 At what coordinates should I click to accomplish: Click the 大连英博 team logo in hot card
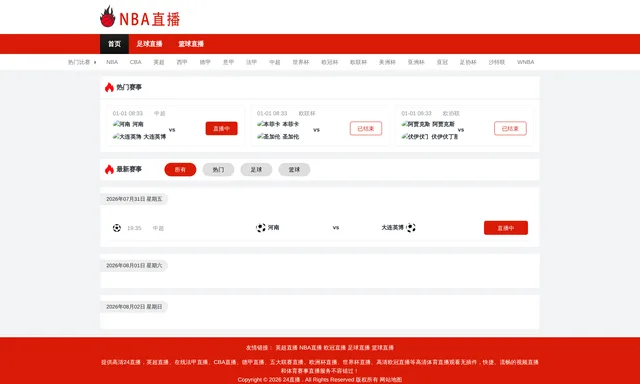click(127, 137)
